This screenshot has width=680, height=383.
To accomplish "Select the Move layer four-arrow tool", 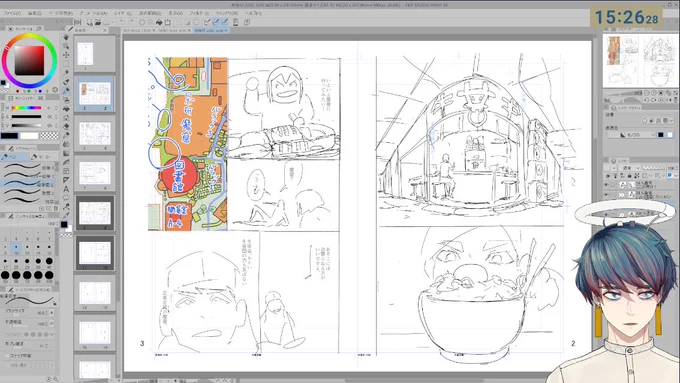I will tap(66, 55).
